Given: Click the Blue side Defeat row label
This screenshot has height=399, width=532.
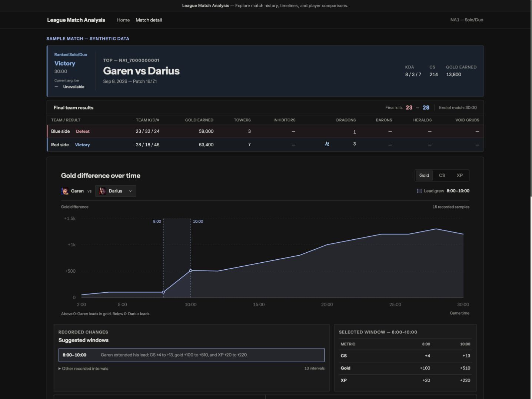Looking at the screenshot, I should pos(70,132).
